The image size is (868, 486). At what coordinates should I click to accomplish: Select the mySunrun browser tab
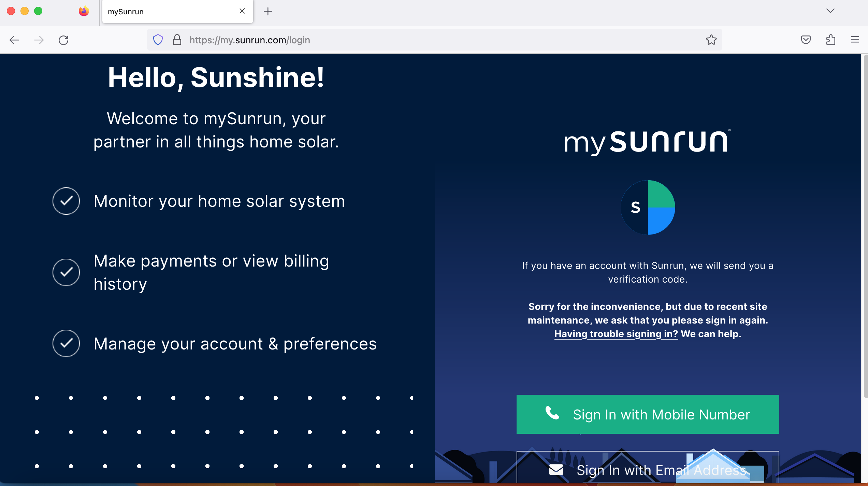coord(157,11)
